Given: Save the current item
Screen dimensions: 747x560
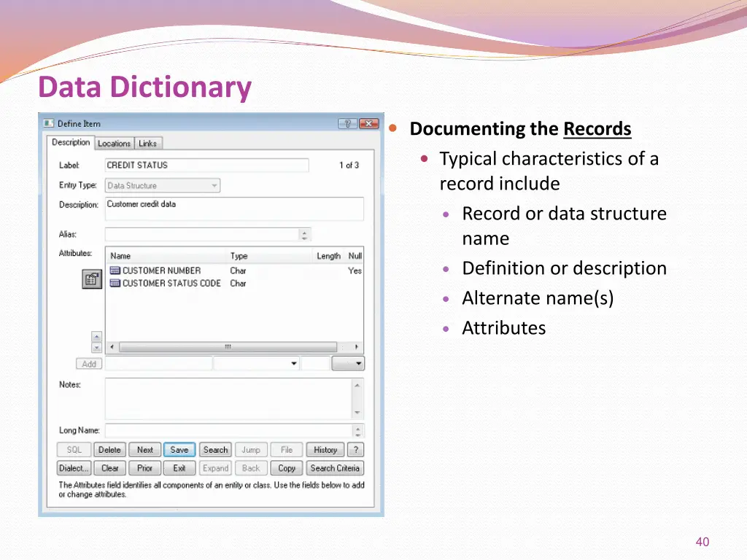Looking at the screenshot, I should 179,450.
